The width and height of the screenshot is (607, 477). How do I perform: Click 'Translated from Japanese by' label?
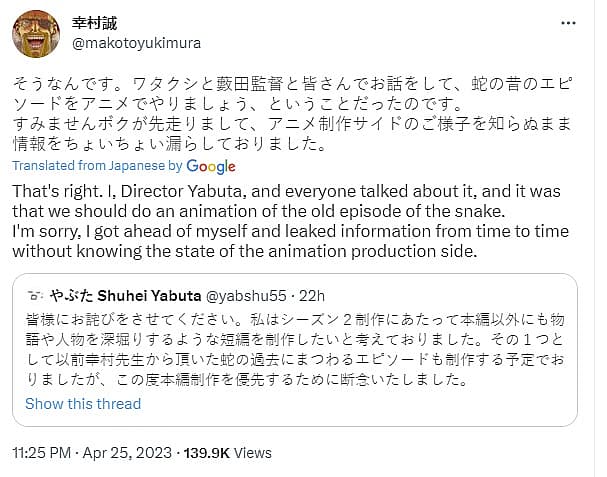(97, 166)
